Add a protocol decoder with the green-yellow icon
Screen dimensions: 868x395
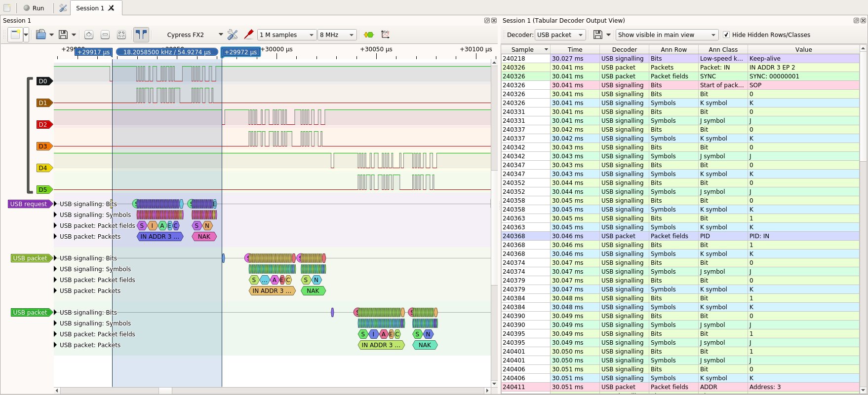coord(369,35)
